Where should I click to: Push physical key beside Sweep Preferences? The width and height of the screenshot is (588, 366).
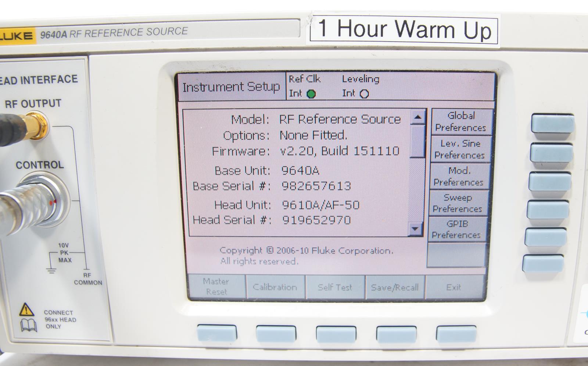click(x=548, y=210)
